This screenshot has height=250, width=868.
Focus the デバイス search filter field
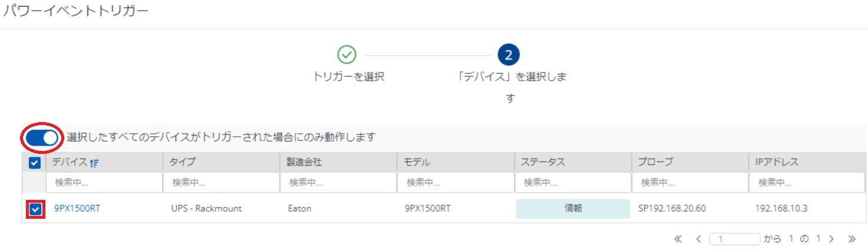pos(105,183)
